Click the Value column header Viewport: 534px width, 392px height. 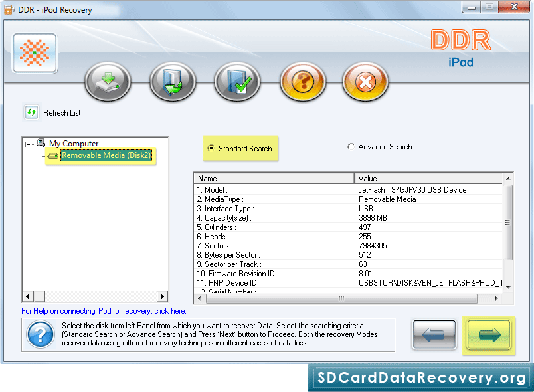coord(428,179)
